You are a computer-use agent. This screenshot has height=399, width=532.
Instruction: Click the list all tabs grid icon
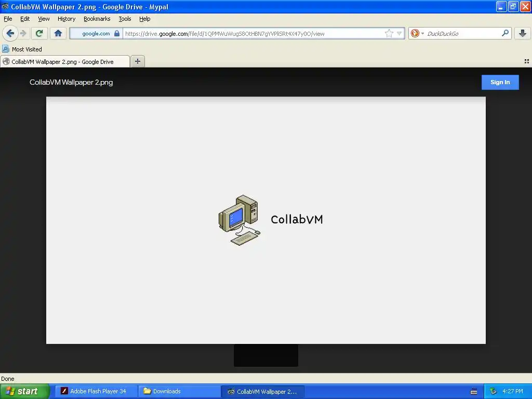527,61
